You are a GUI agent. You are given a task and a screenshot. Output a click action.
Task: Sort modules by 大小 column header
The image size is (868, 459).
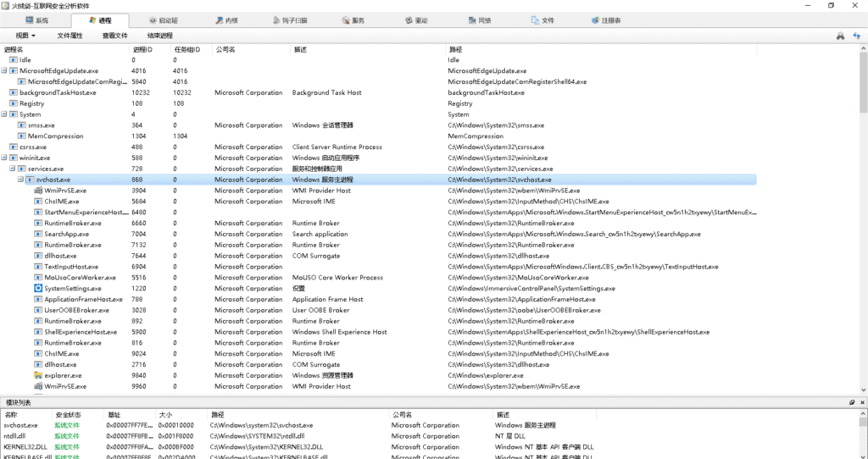click(181, 414)
